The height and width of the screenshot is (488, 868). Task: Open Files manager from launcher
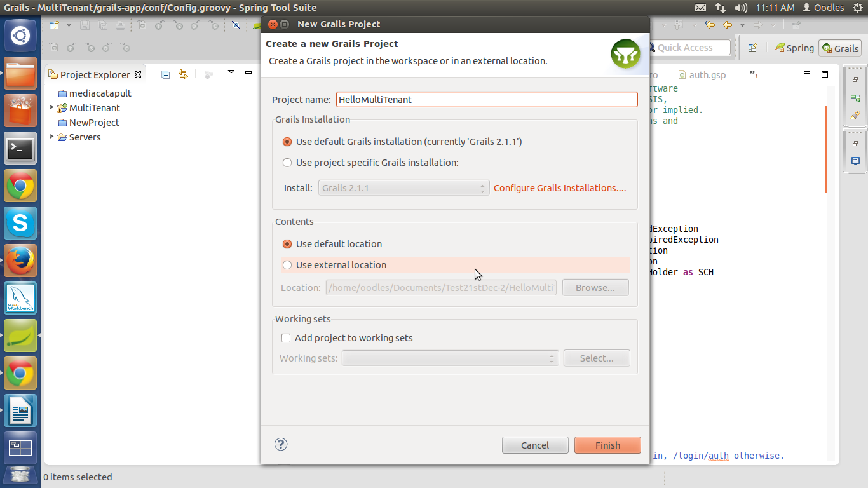tap(20, 74)
